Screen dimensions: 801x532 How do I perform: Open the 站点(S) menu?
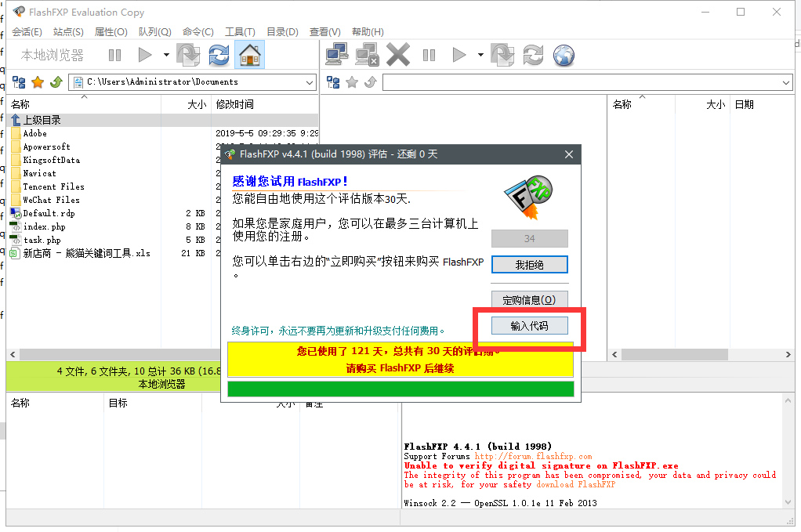click(68, 32)
